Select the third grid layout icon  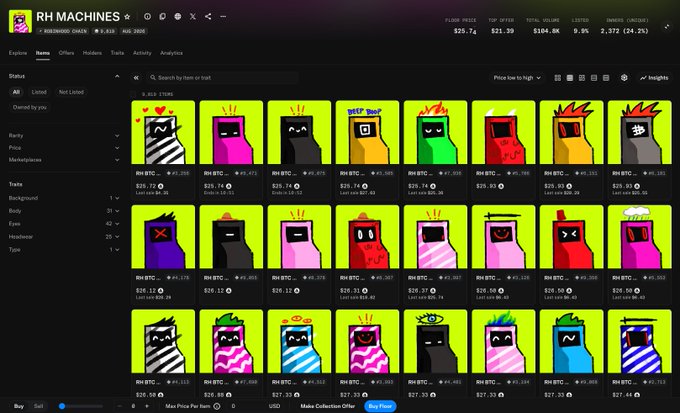582,78
